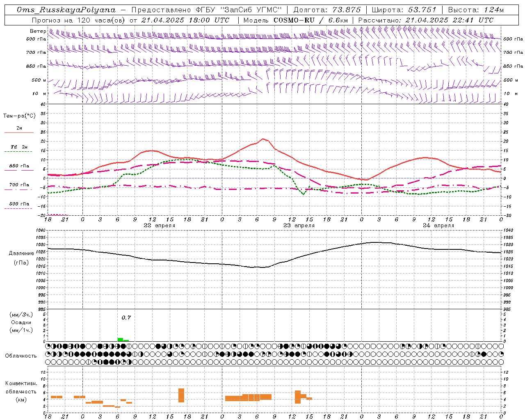Click the "22 апреля" date label
The height and width of the screenshot is (420, 525).
click(x=159, y=226)
